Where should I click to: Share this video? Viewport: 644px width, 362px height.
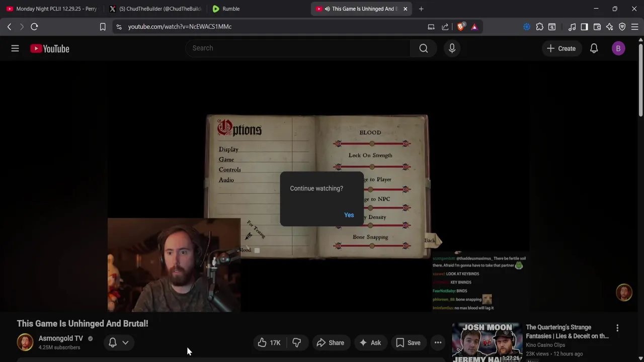(331, 343)
